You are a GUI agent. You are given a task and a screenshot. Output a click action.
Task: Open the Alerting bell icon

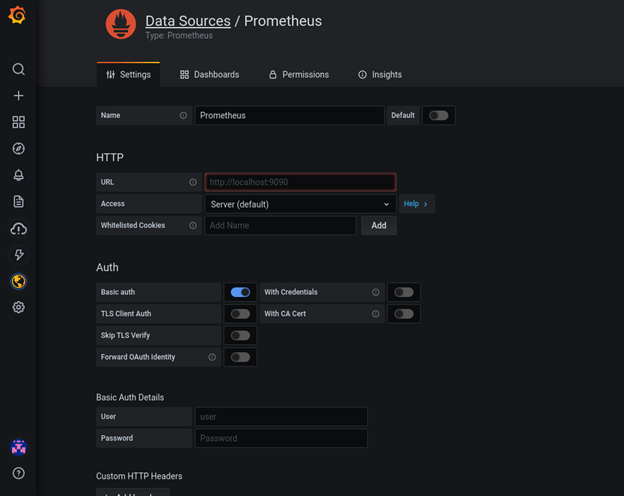tap(18, 175)
